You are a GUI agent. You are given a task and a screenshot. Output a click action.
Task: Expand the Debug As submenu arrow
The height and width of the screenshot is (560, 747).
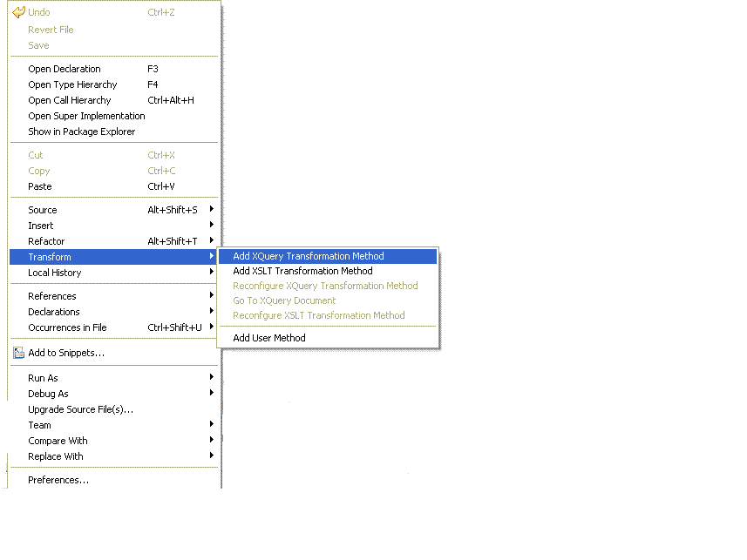click(212, 393)
